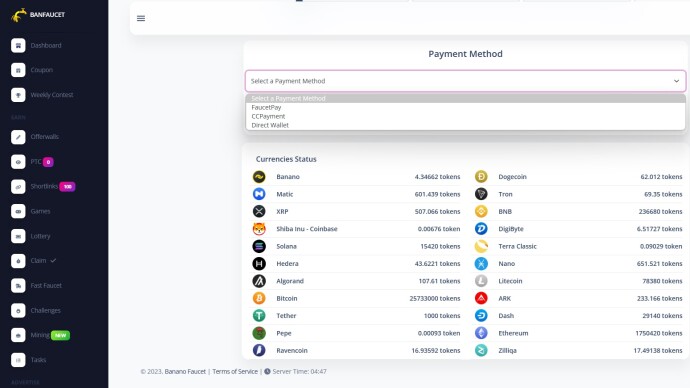Click the Bitcoin coin icon
690x388 pixels.
pyautogui.click(x=259, y=298)
